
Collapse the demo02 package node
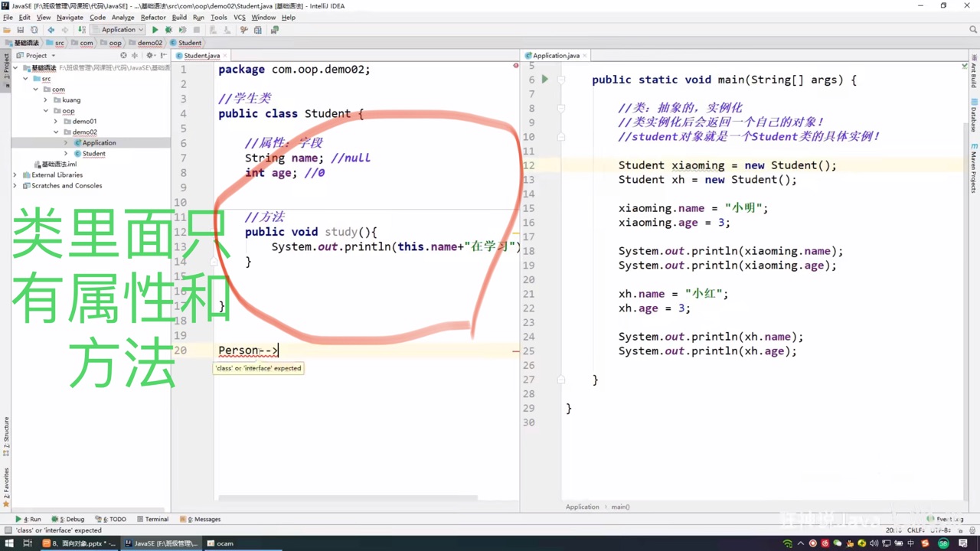[55, 132]
